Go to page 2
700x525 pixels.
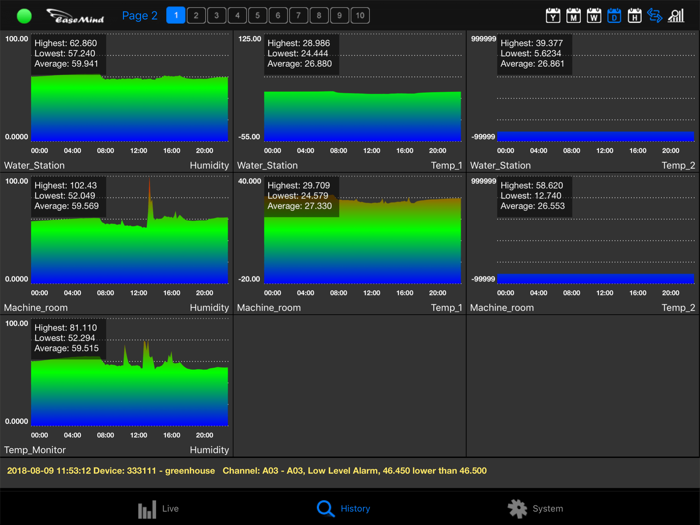pyautogui.click(x=196, y=16)
